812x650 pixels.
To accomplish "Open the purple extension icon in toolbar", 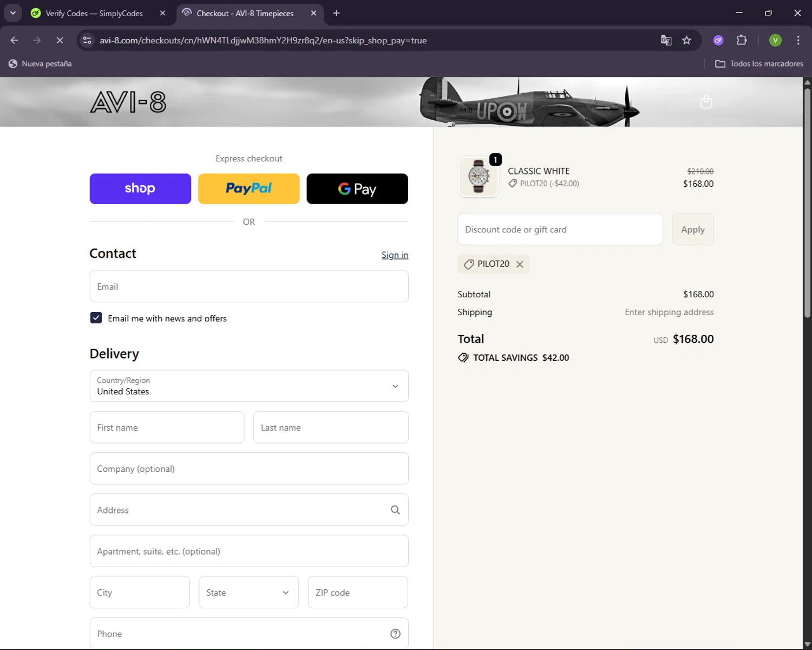I will click(718, 40).
